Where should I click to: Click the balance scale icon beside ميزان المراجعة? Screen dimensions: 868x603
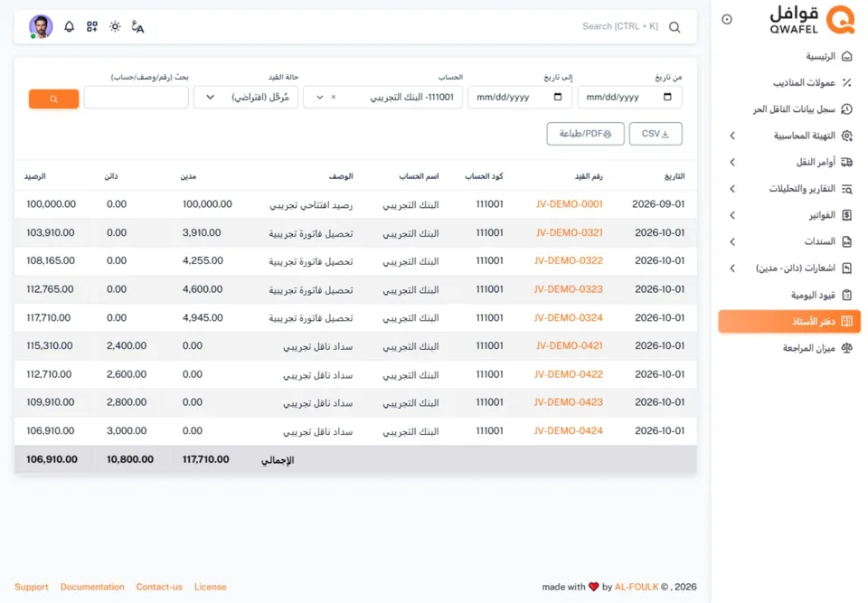(847, 348)
